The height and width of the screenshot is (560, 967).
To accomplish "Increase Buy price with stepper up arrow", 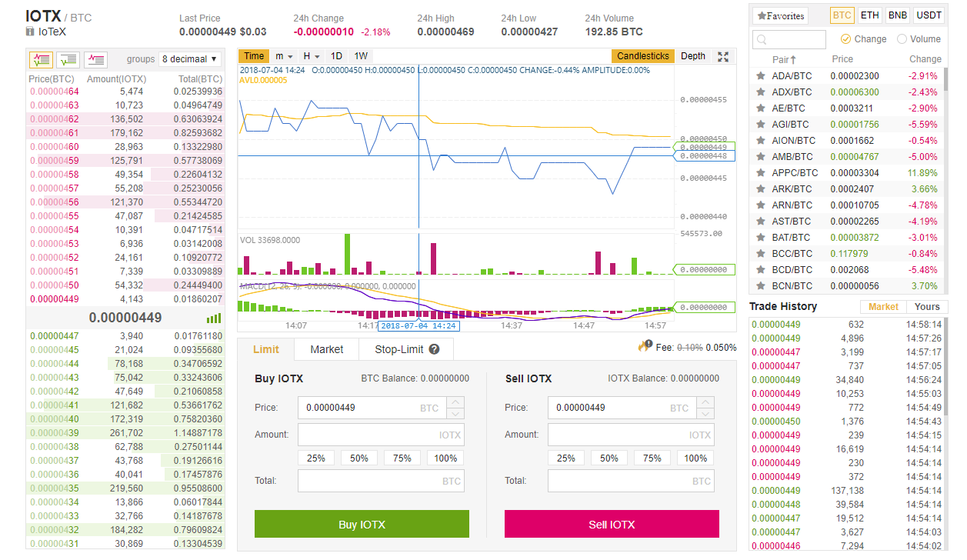I will [x=455, y=402].
